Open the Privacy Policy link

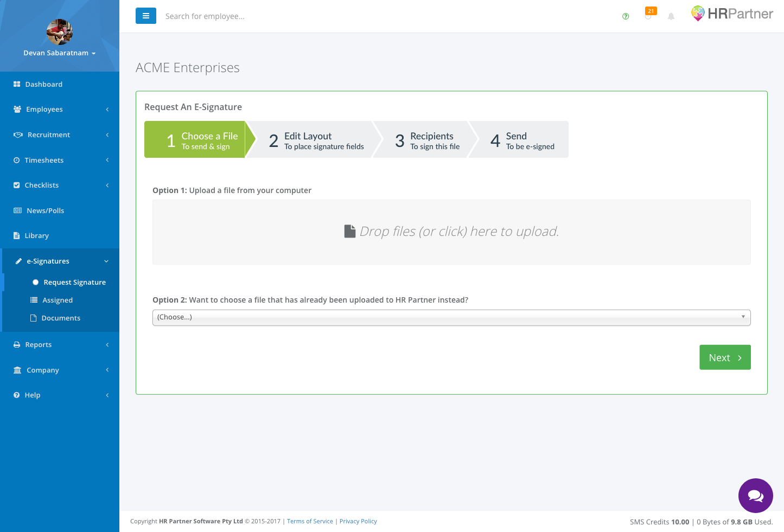coord(358,521)
